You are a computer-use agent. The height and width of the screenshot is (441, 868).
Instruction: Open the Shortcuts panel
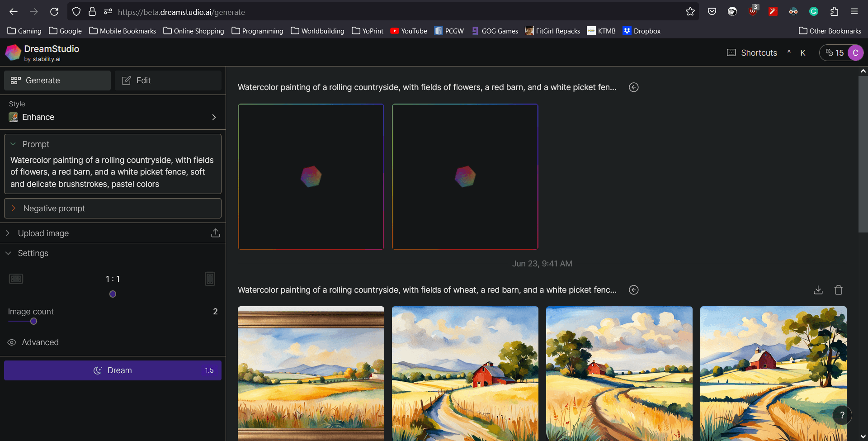tap(752, 53)
